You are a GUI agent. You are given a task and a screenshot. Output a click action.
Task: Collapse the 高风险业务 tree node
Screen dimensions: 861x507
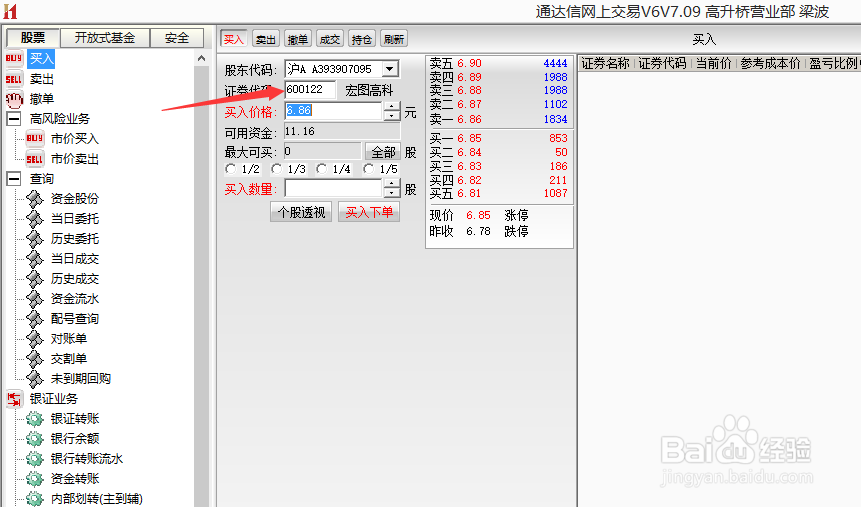coord(14,119)
